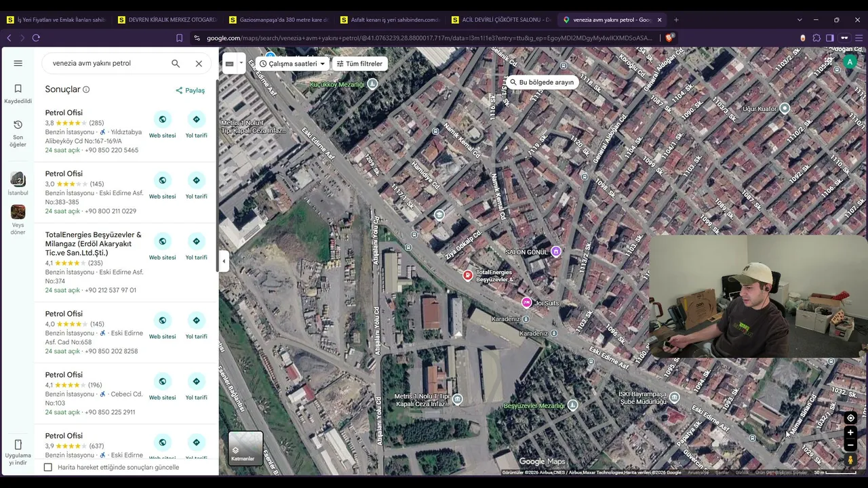The height and width of the screenshot is (488, 868).
Task: Select Küçükköy Mezarlığı cemetery map pin
Action: click(372, 84)
